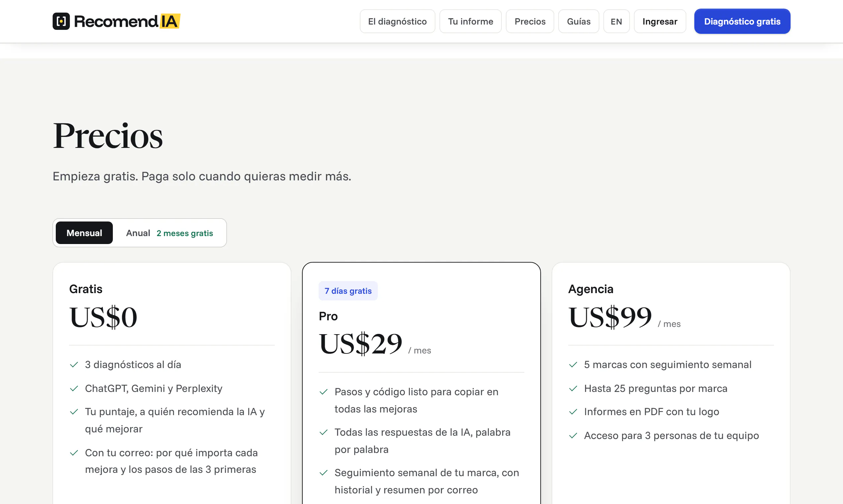Click checkmark beside '5 marcas con seguimiento semanal'

tap(573, 365)
